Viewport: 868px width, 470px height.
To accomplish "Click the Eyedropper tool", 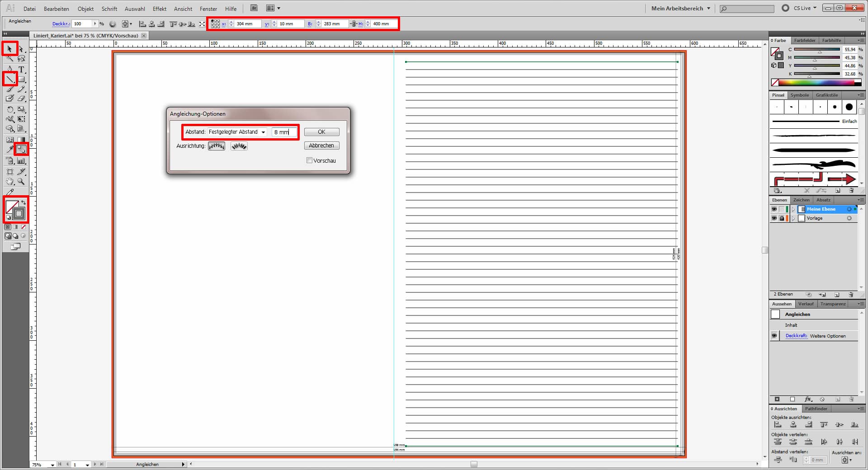I will click(10, 149).
